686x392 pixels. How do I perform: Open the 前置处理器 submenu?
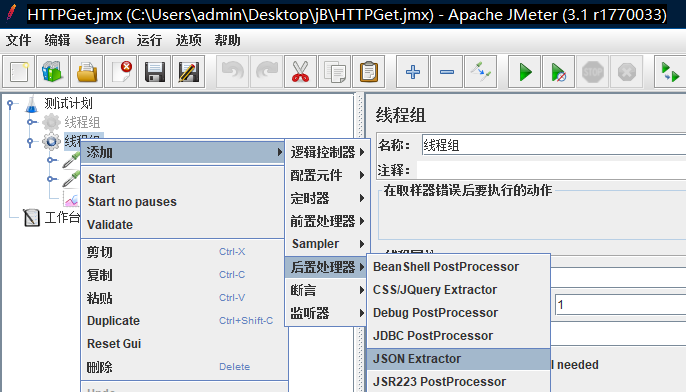[327, 221]
